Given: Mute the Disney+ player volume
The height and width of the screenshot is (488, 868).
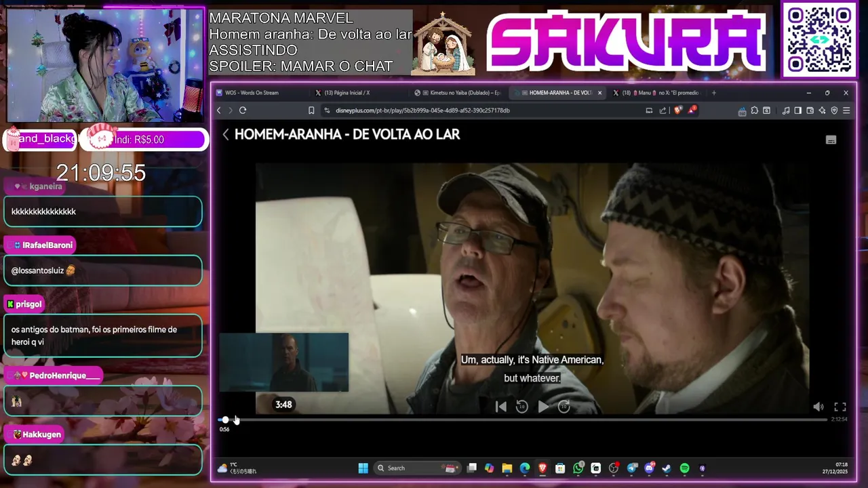Looking at the screenshot, I should coord(818,407).
